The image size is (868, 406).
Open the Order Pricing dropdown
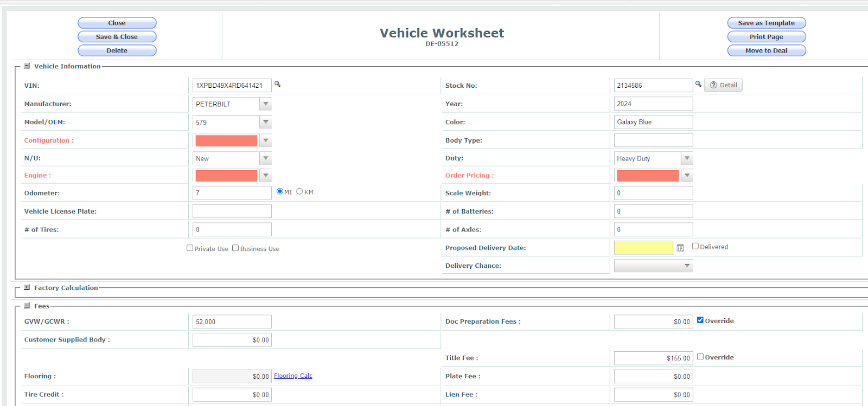click(687, 176)
